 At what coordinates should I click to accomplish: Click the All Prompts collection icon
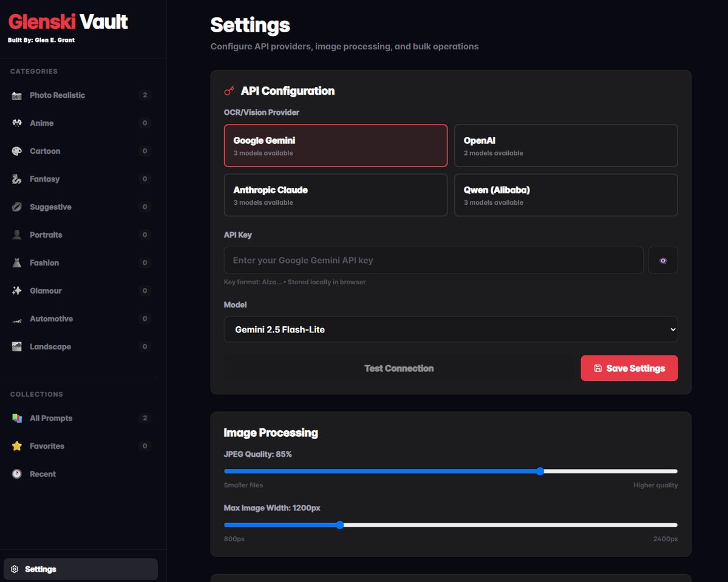tap(17, 418)
